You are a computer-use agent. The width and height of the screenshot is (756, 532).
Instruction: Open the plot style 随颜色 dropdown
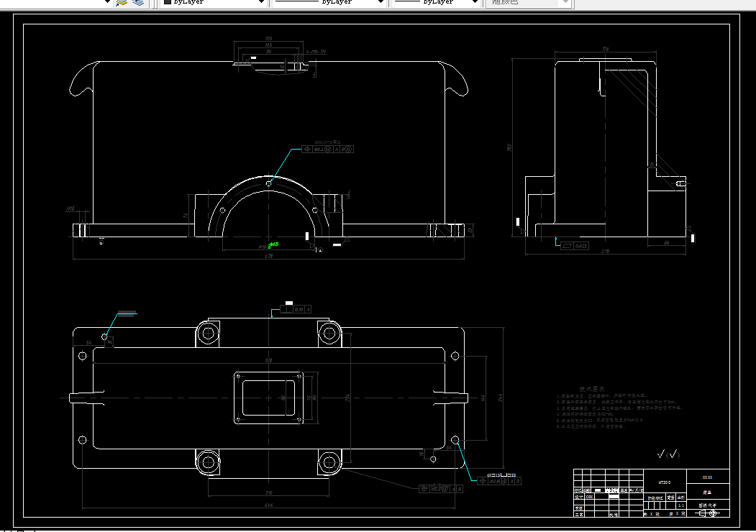(528, 2)
